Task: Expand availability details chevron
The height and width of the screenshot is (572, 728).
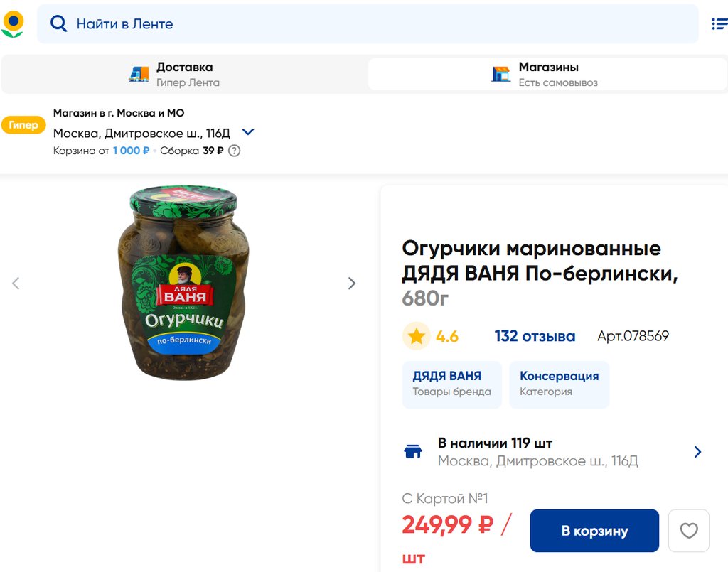Action: (697, 452)
